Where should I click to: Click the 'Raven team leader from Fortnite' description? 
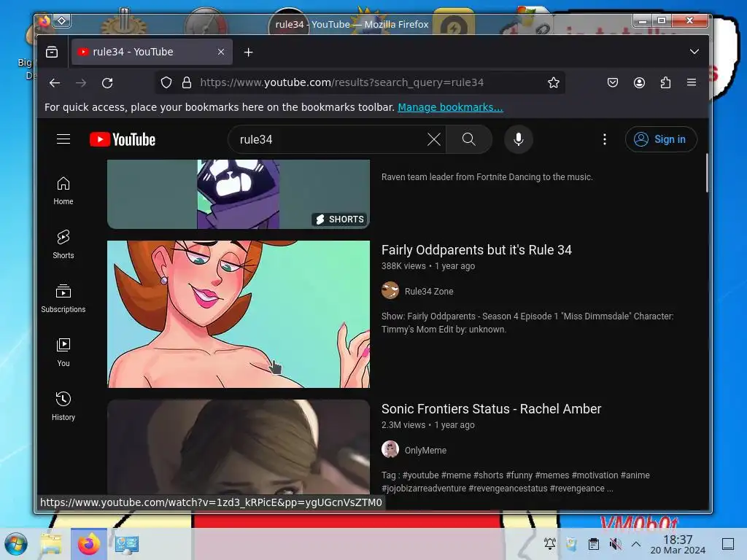click(x=487, y=177)
